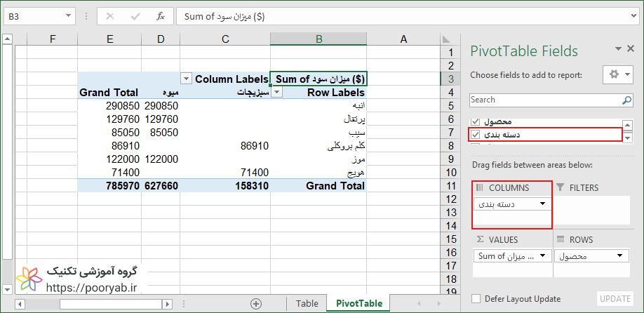This screenshot has width=644, height=313.
Task: Open Column Labels filter dropdown
Action: pyautogui.click(x=187, y=79)
